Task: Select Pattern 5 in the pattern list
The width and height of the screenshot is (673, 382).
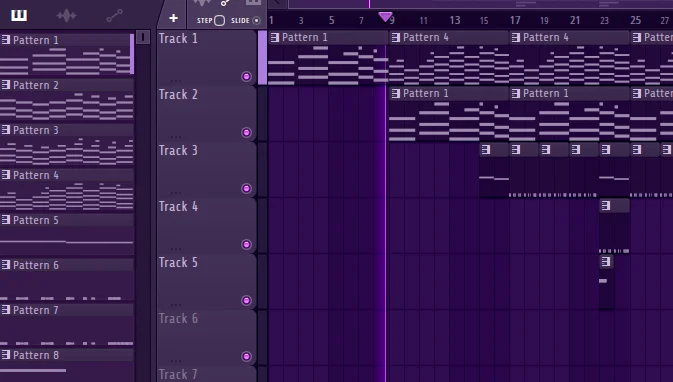Action: [67, 220]
